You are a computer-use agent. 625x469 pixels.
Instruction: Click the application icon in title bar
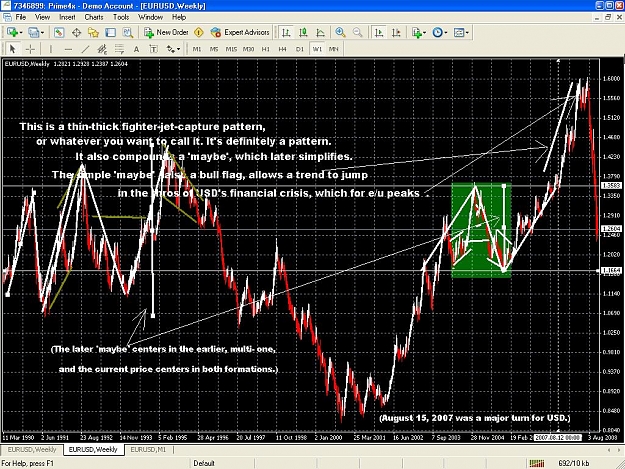[6, 6]
